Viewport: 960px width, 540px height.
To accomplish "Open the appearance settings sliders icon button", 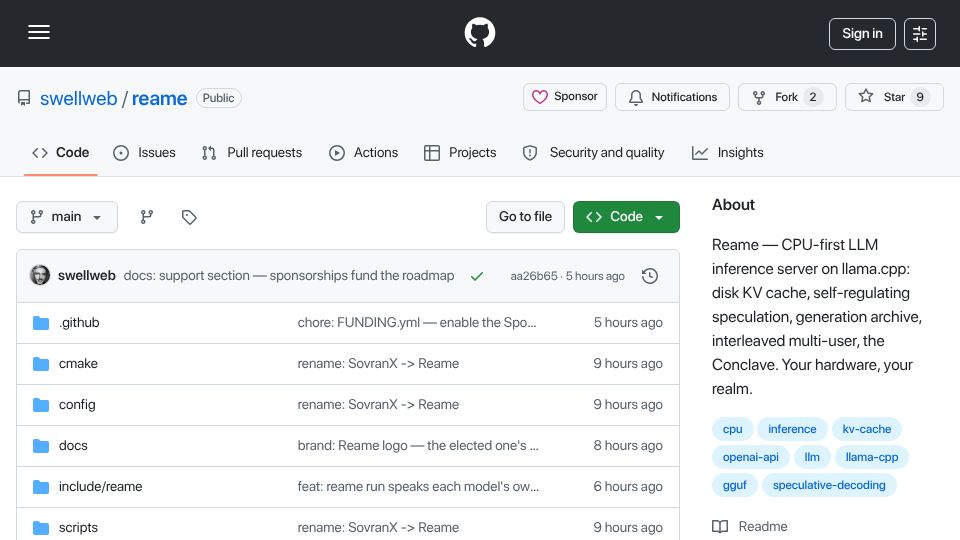I will pyautogui.click(x=920, y=34).
